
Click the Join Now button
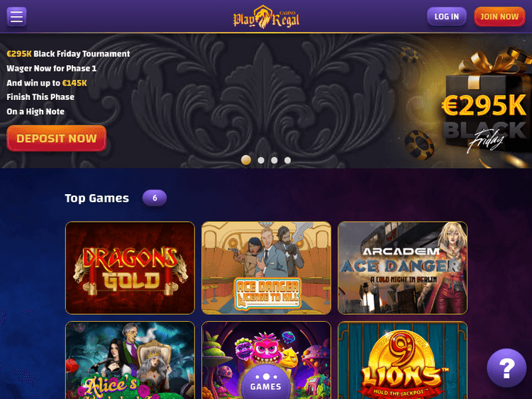(499, 16)
